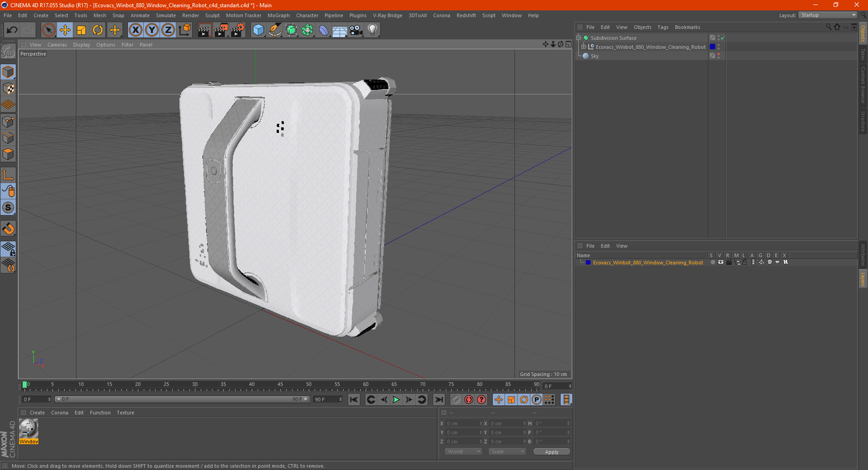868x470 pixels.
Task: Click Ecovacs object blue layer color swatch
Action: click(712, 47)
